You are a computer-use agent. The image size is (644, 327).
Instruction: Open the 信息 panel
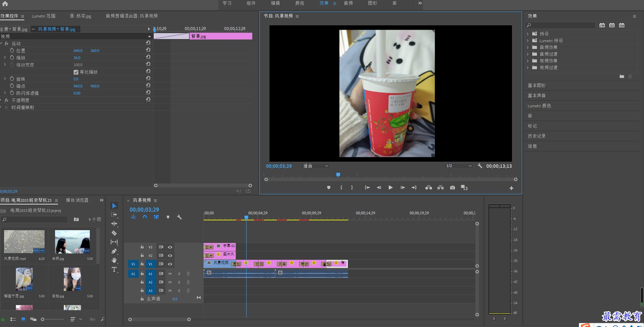click(532, 146)
